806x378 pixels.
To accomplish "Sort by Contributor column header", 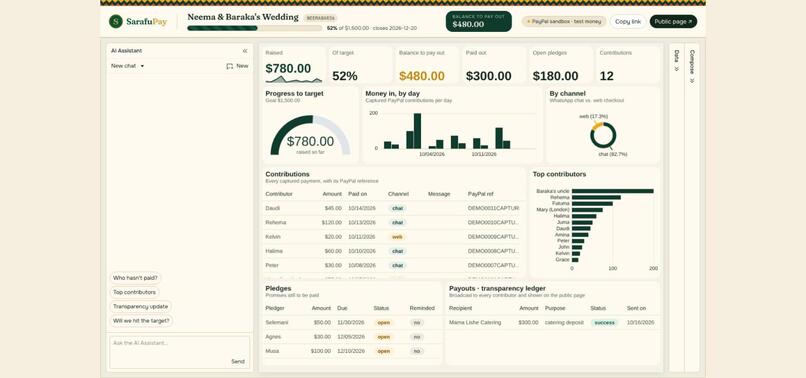I will [279, 194].
